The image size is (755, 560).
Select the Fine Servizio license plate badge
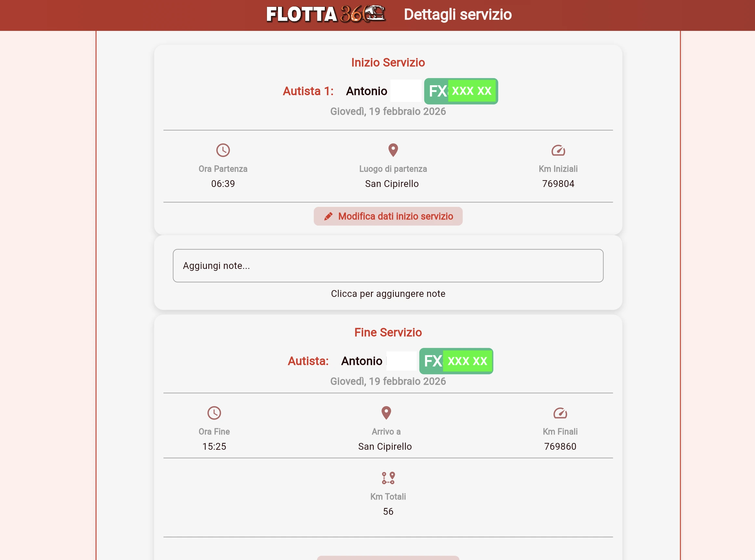click(456, 361)
